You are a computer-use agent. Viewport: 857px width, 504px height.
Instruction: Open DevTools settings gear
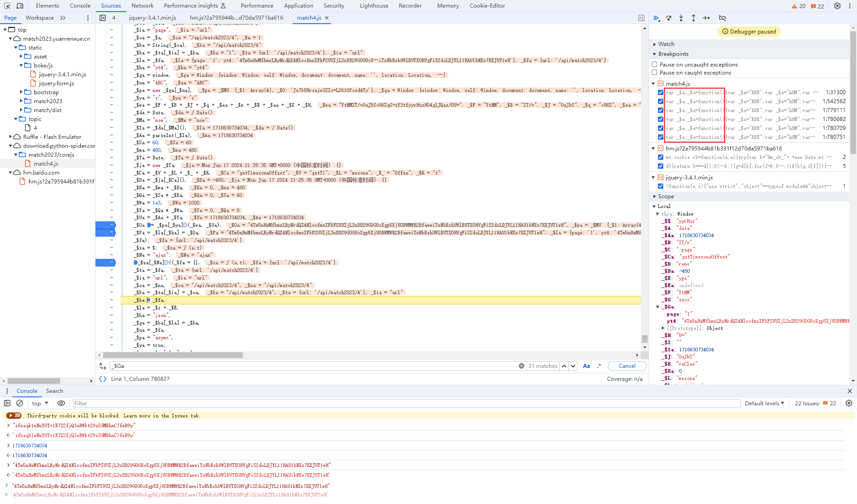pos(837,6)
